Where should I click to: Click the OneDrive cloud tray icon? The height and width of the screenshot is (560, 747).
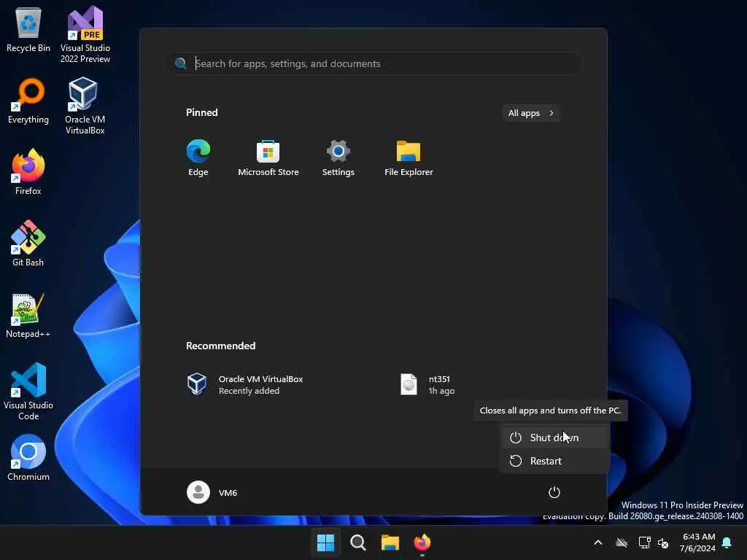[622, 542]
